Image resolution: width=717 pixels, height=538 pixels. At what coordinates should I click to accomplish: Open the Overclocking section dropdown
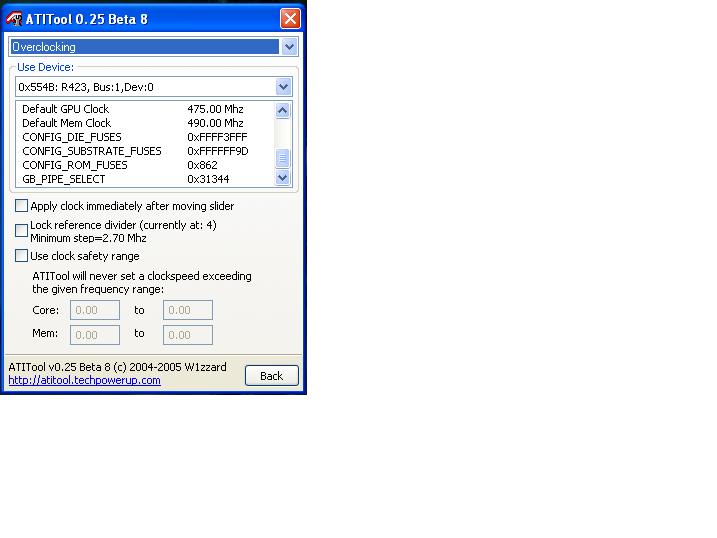[289, 47]
